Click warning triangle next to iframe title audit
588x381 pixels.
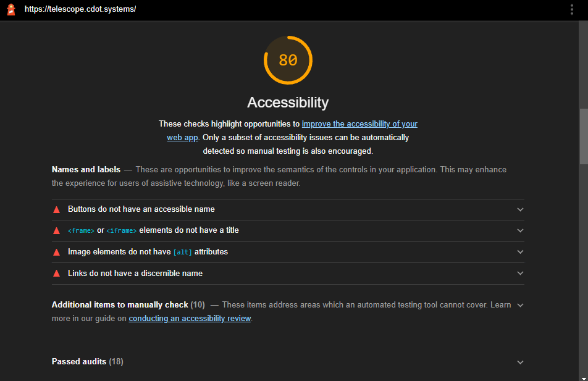point(57,230)
